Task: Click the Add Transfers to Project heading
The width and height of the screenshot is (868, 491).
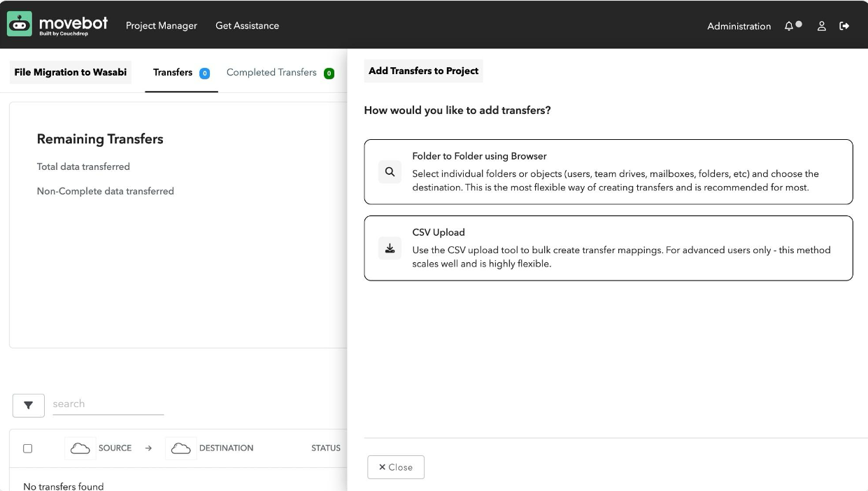Action: click(x=424, y=71)
